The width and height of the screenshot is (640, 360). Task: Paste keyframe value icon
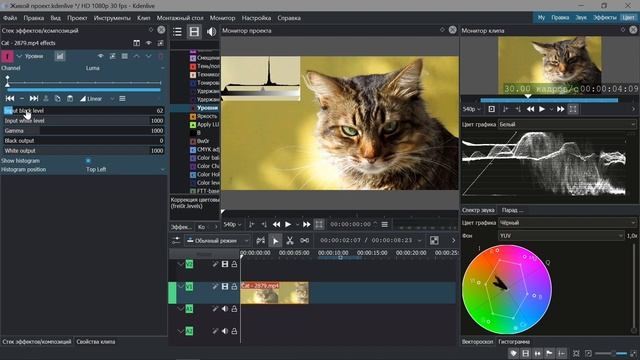point(70,98)
